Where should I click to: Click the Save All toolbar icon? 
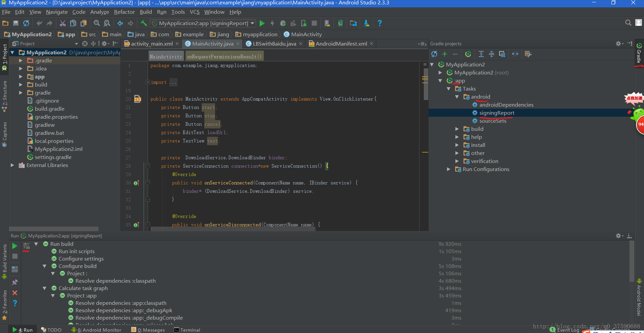tap(16, 23)
